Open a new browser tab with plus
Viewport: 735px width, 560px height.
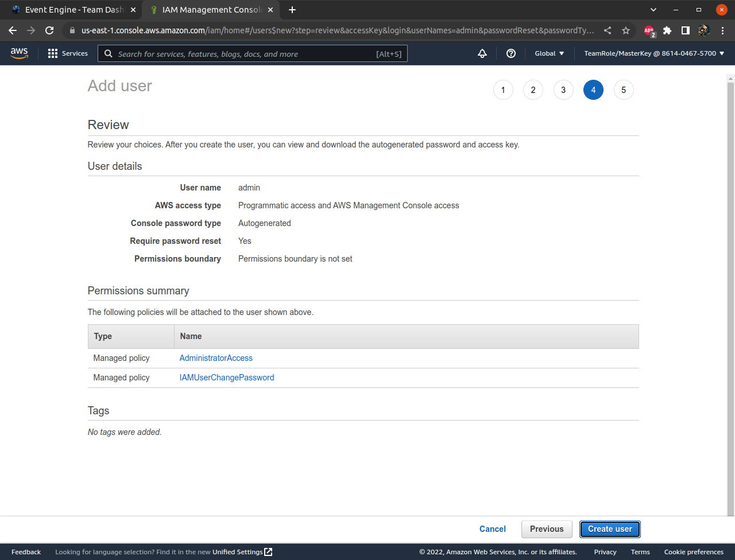tap(292, 10)
